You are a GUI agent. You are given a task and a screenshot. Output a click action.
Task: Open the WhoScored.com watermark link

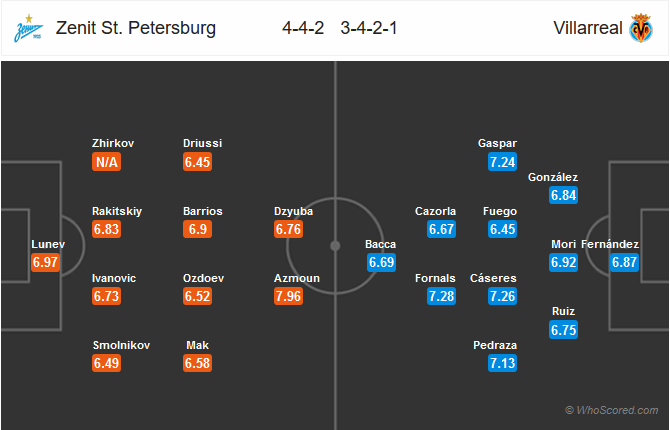coord(611,410)
